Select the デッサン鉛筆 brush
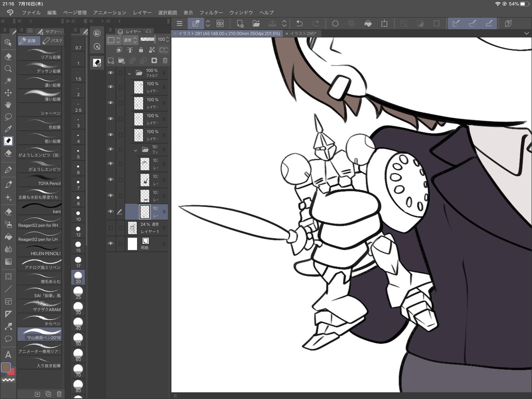The image size is (532, 399). click(x=39, y=67)
